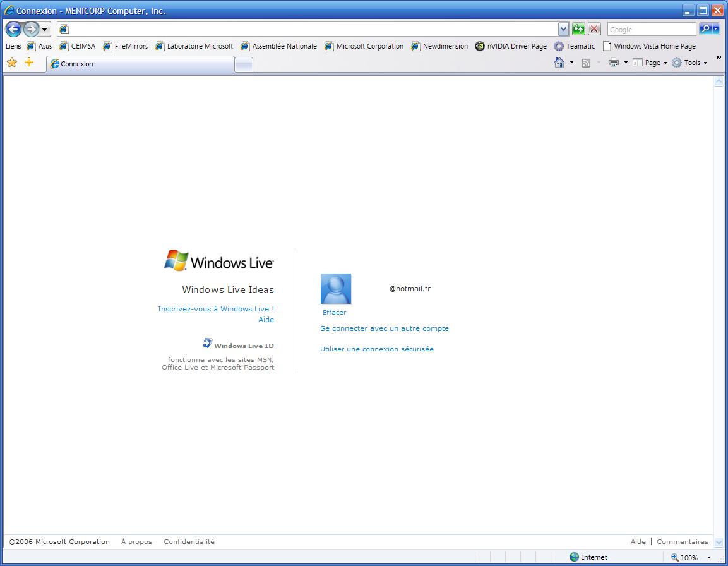Print using the printer icon

point(614,63)
